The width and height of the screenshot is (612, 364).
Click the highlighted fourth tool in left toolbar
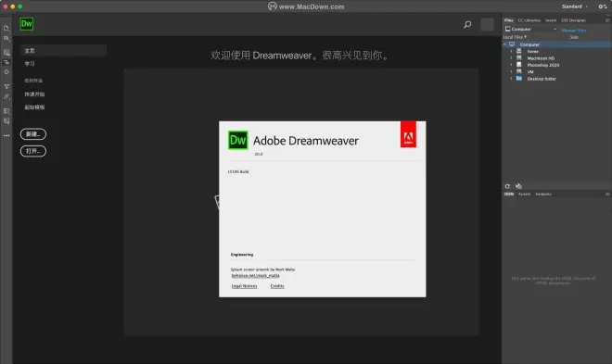[6, 62]
